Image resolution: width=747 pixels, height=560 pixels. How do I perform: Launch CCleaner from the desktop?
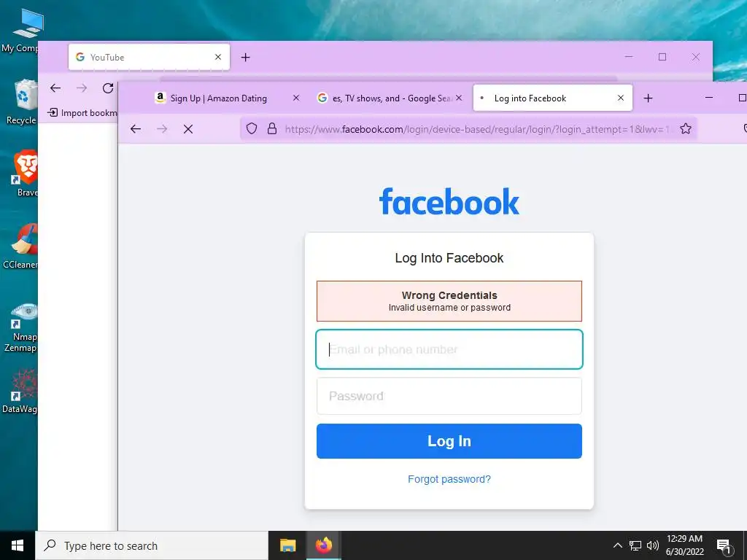(x=20, y=246)
